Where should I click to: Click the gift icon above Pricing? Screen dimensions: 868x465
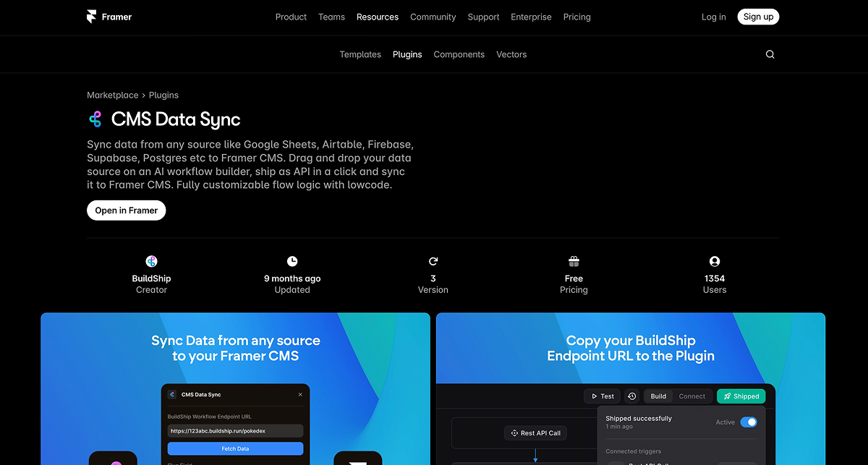tap(574, 261)
